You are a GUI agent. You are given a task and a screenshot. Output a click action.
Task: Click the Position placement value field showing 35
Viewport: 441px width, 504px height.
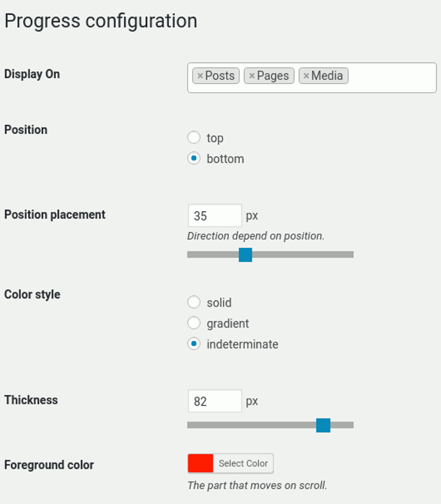point(214,215)
